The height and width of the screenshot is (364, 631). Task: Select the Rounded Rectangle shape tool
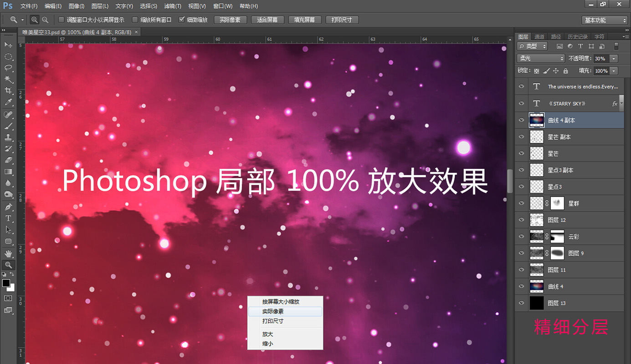pos(8,241)
